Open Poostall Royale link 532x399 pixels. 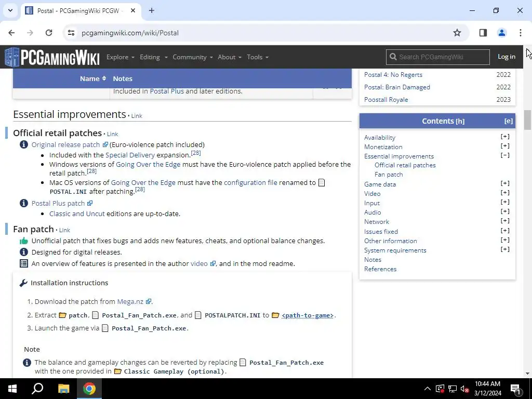[386, 100]
